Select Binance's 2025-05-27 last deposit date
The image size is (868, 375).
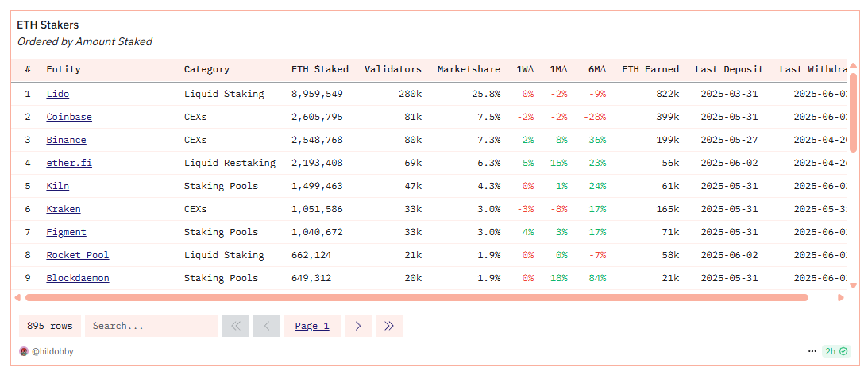tap(730, 140)
